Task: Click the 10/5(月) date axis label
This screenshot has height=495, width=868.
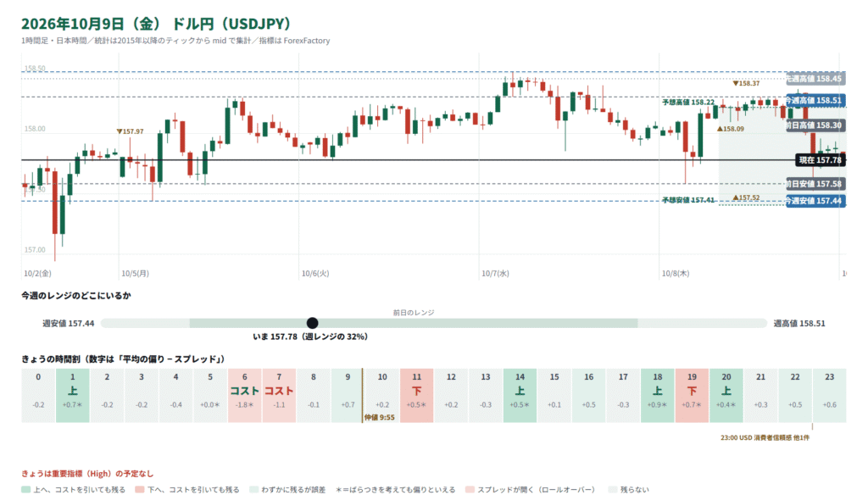Action: (x=135, y=274)
